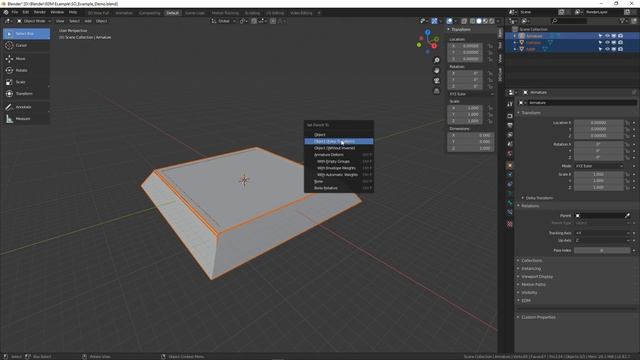Select the Measure tool

pyautogui.click(x=27, y=119)
